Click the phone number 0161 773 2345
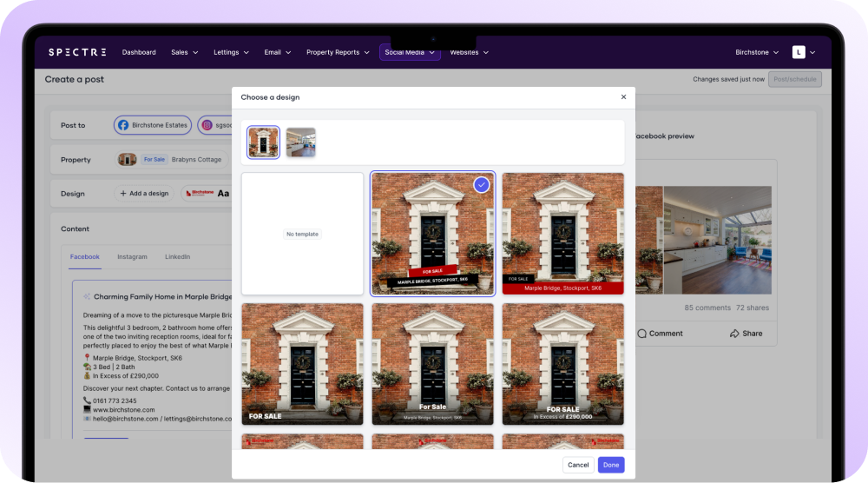The width and height of the screenshot is (868, 483). (x=115, y=401)
